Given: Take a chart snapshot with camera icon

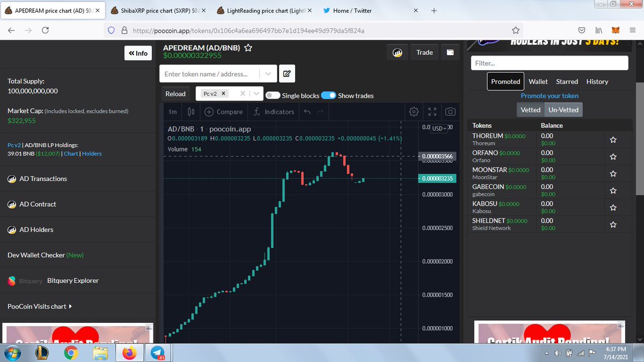Looking at the screenshot, I should 451,112.
